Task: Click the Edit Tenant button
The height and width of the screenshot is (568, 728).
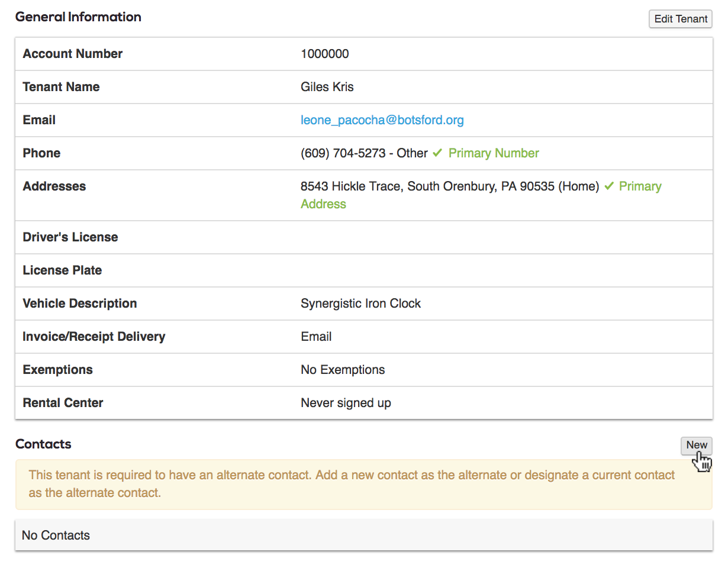Action: coord(680,19)
